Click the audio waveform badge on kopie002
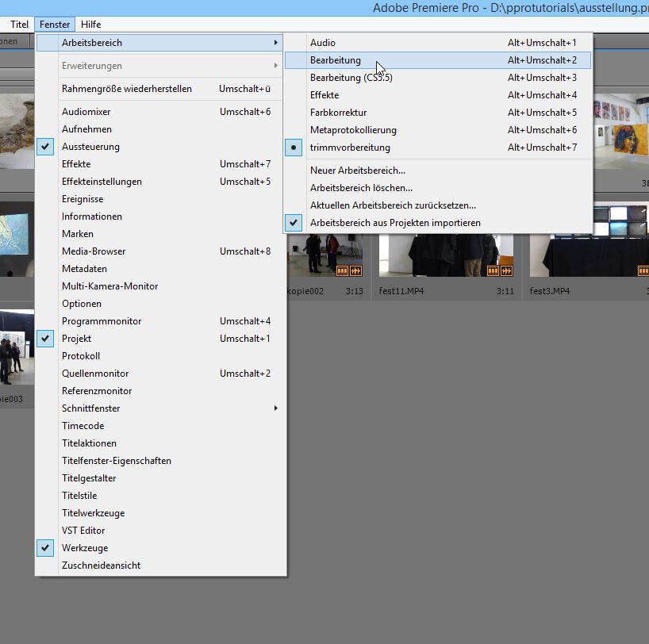Screen dimensions: 649x644 (x=356, y=271)
